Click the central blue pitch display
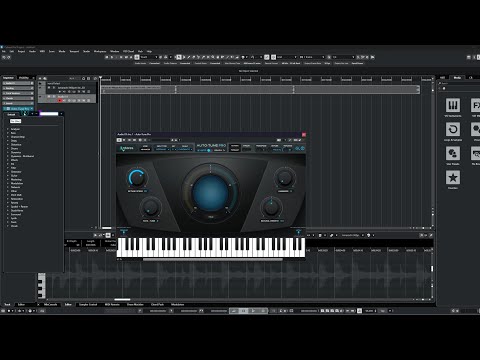 tap(210, 192)
